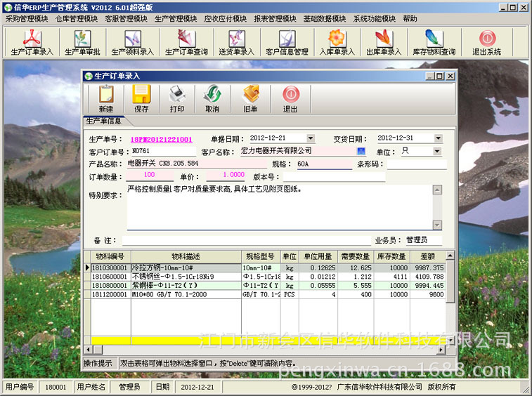Click the material table horizontal scroll-left arrow
Image resolution: width=532 pixels, height=396 pixels.
89,349
